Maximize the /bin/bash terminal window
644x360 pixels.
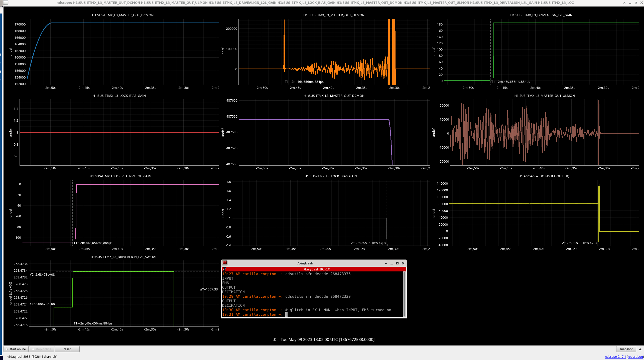pos(397,263)
